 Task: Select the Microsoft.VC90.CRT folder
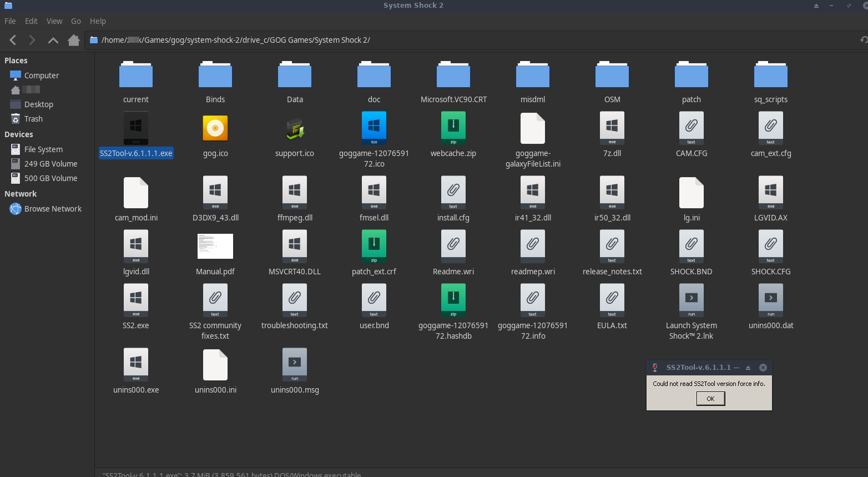(453, 82)
